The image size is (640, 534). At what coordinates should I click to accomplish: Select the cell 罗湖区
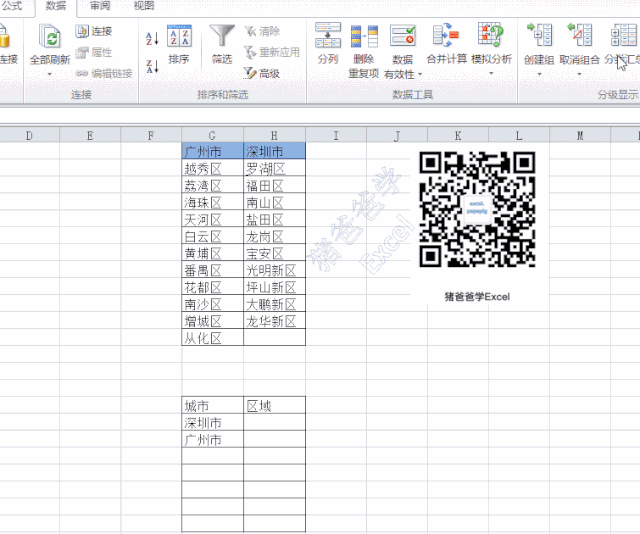point(274,169)
